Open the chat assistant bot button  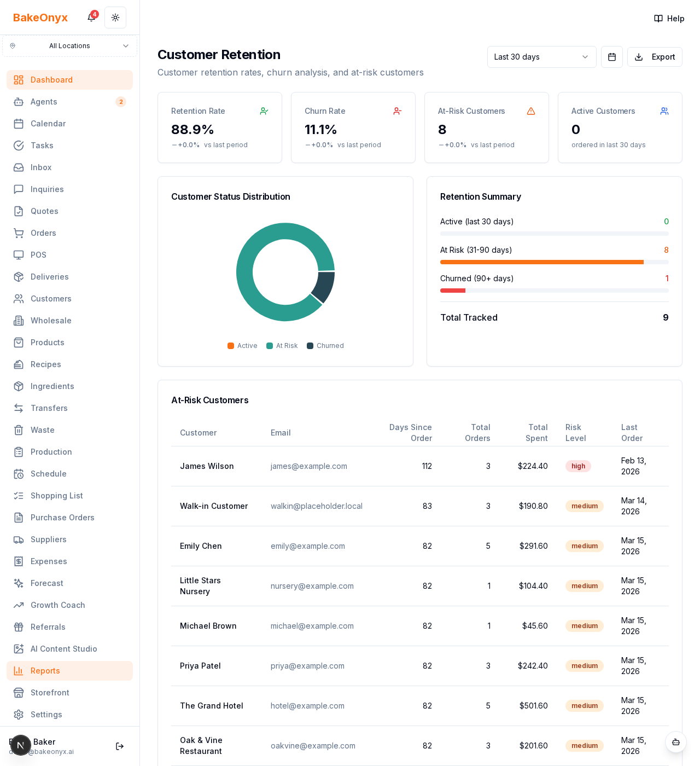click(x=676, y=742)
